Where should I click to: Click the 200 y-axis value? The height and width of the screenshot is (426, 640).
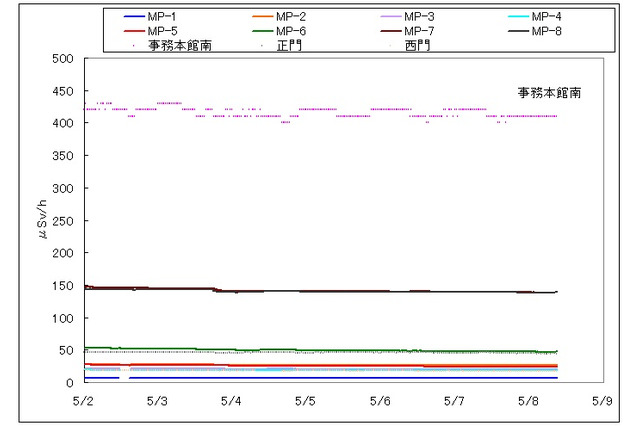[x=63, y=253]
